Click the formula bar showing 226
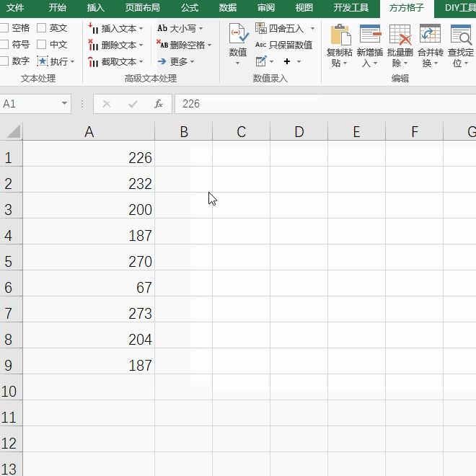 325,104
